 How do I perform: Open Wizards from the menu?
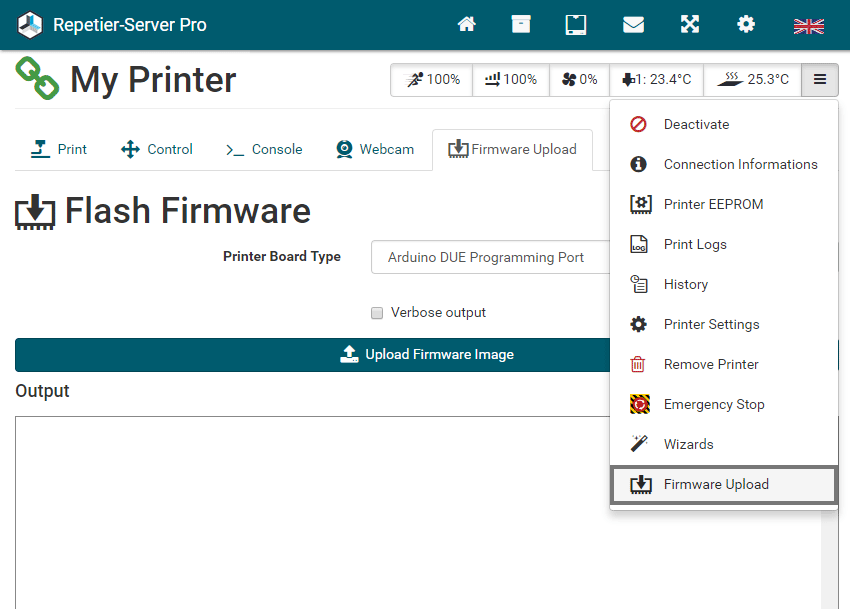coord(724,444)
